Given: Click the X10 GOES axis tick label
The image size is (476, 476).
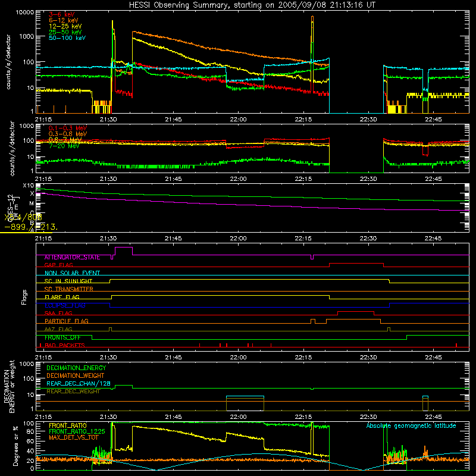Looking at the screenshot, I should tap(29, 186).
